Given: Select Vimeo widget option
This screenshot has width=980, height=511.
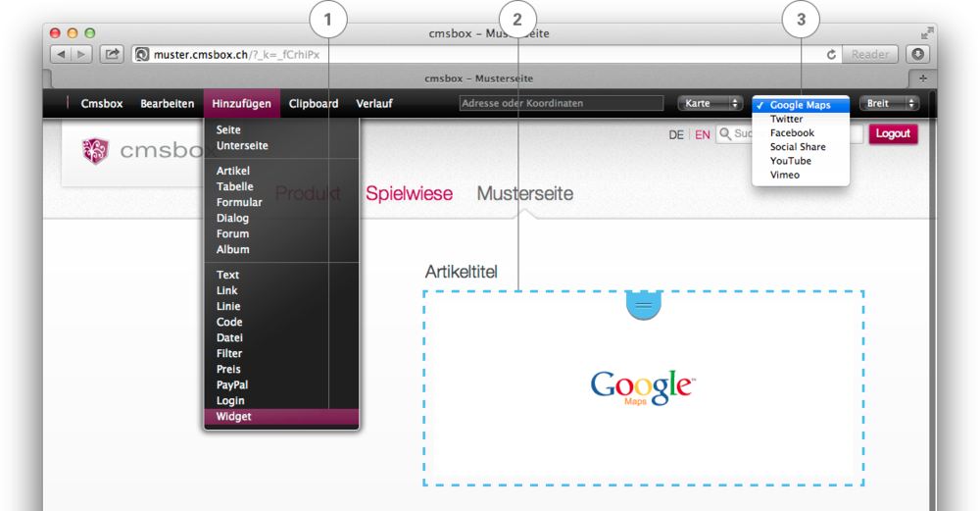Looking at the screenshot, I should [x=801, y=175].
